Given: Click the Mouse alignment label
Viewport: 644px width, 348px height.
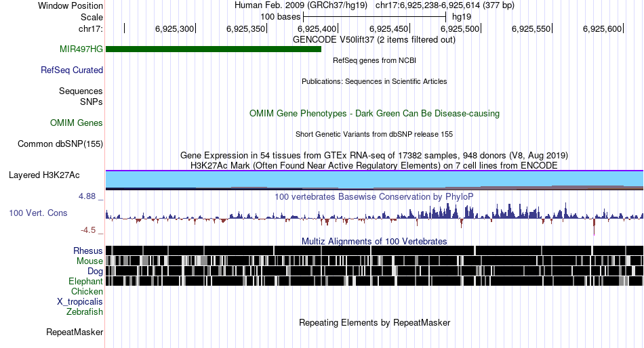Looking at the screenshot, I should tap(89, 261).
